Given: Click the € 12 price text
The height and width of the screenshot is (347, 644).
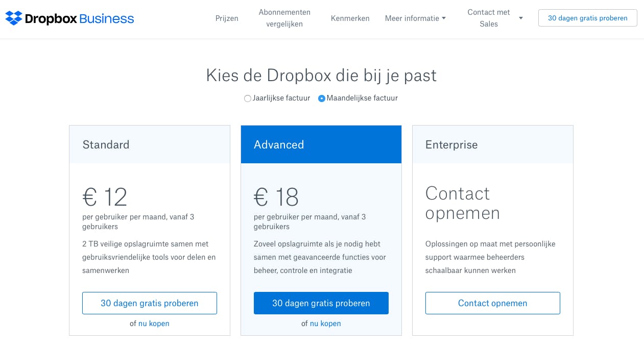Looking at the screenshot, I should coord(105,197).
